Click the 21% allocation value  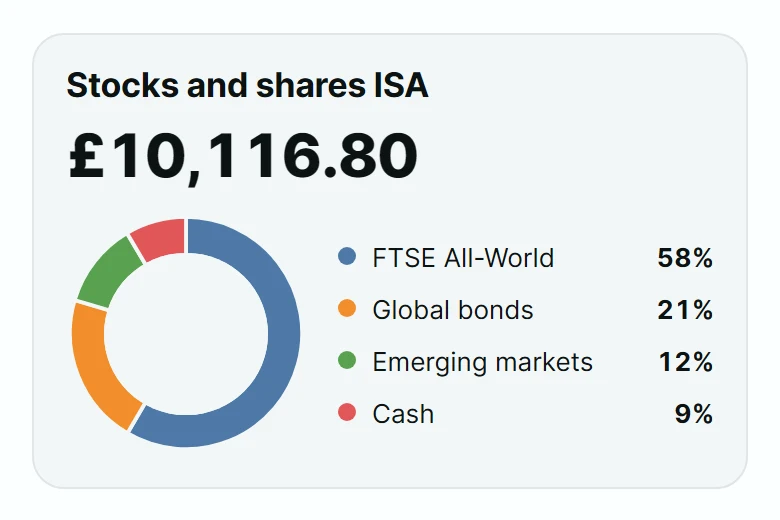click(685, 310)
